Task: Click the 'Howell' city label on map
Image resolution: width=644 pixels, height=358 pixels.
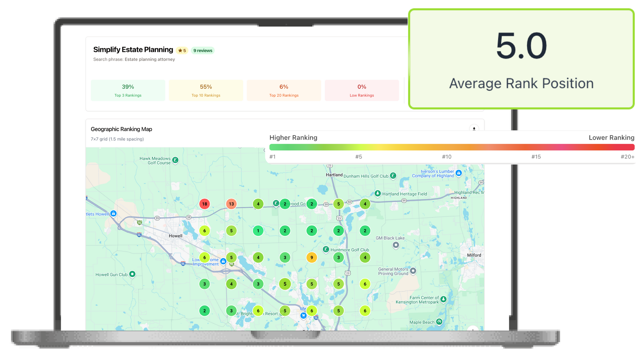Action: point(175,236)
